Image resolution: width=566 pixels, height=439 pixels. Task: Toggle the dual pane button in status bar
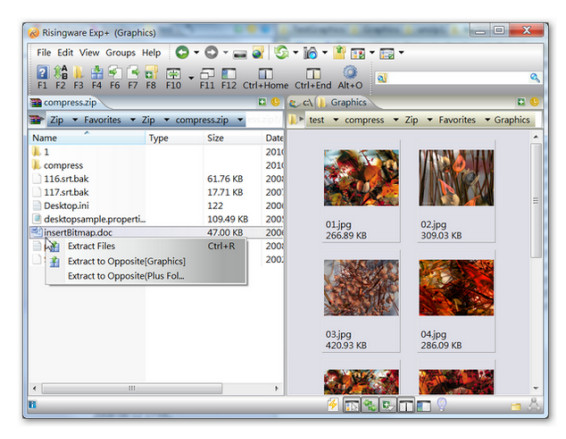[x=406, y=405]
